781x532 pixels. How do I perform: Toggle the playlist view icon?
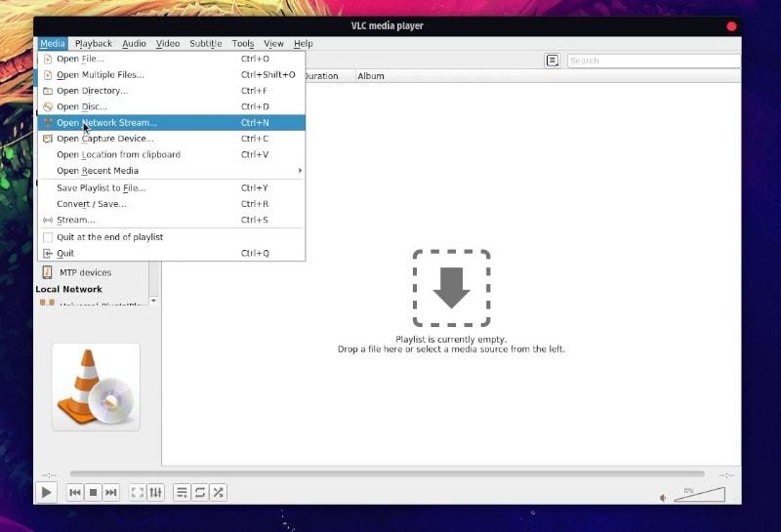coord(182,493)
